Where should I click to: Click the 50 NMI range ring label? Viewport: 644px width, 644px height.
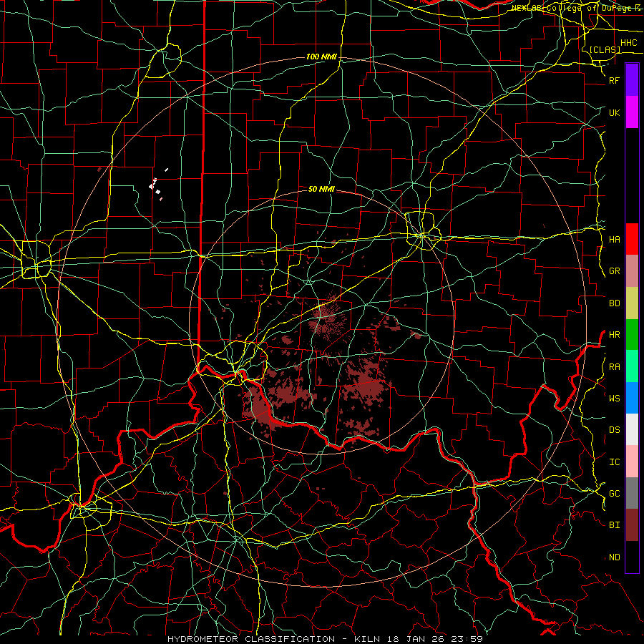point(321,189)
